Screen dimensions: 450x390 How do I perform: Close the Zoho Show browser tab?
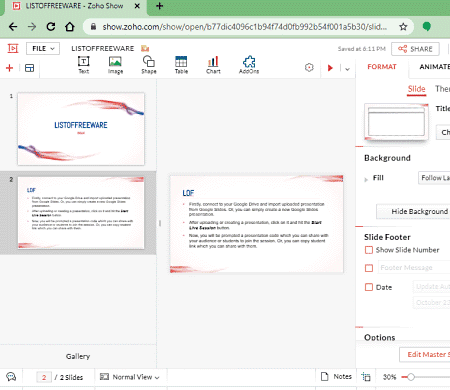coord(137,6)
